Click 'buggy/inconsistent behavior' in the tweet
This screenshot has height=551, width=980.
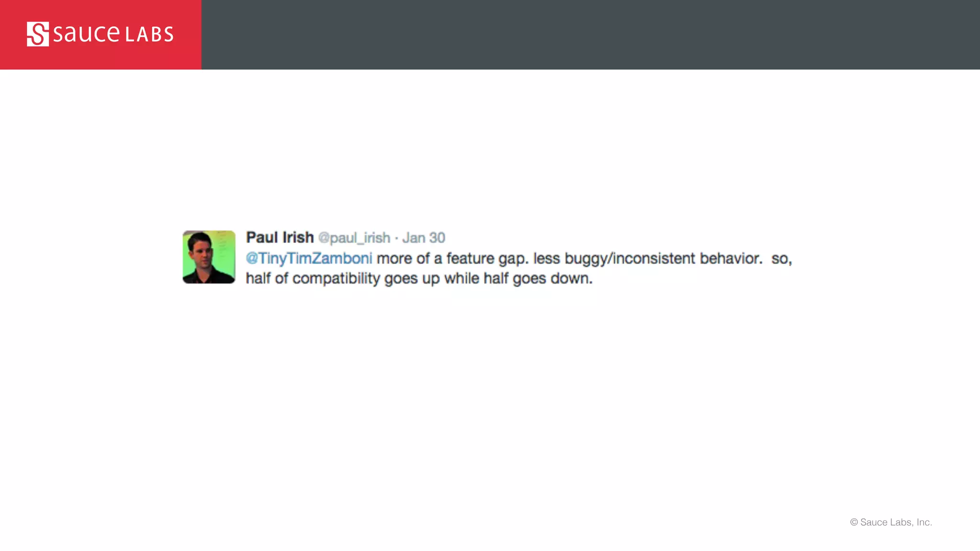point(663,259)
